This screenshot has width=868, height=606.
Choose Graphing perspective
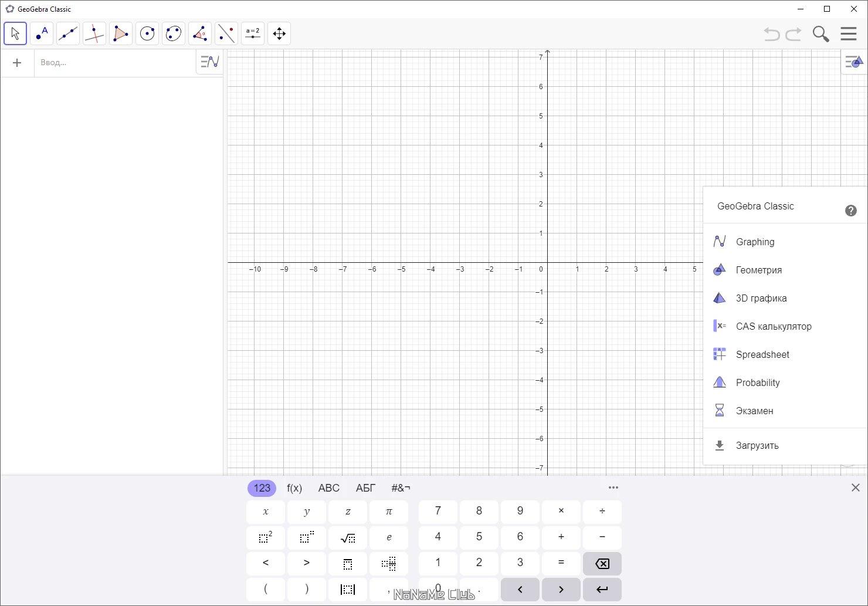[x=785, y=242]
